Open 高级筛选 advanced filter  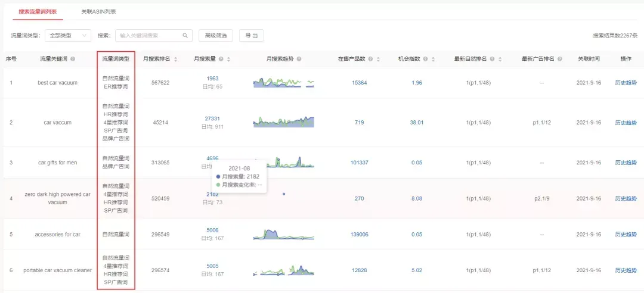pos(216,36)
